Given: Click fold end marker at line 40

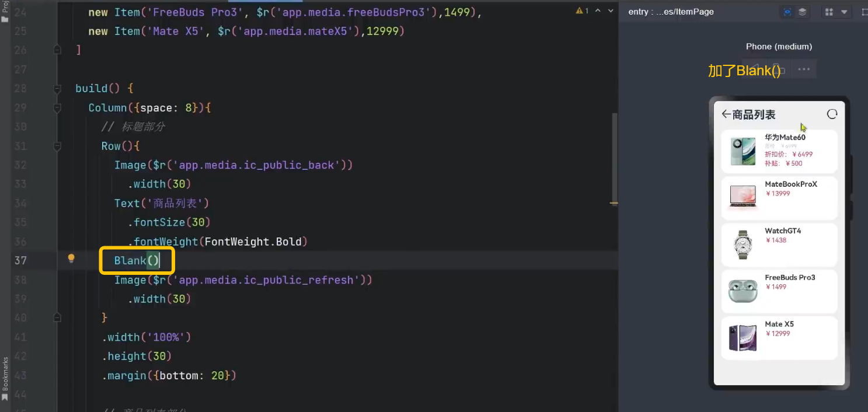Looking at the screenshot, I should point(57,318).
